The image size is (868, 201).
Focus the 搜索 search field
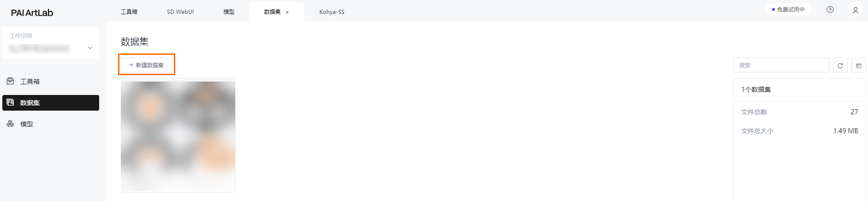pos(781,65)
